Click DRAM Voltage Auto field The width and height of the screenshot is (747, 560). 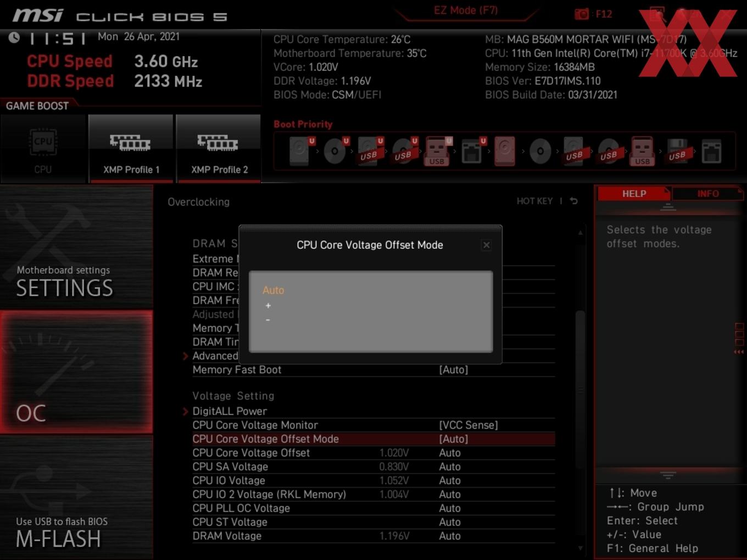pos(450,536)
